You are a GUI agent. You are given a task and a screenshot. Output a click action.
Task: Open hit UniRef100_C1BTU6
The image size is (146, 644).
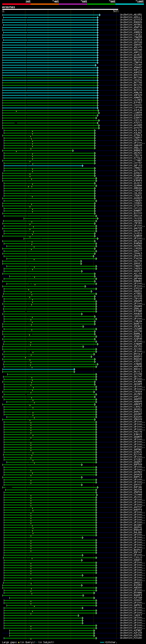131,178
